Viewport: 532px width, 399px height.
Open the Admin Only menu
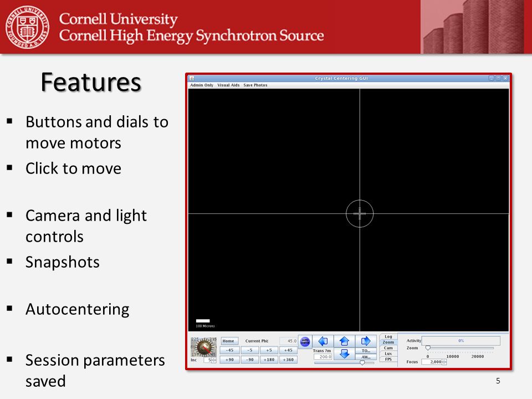pyautogui.click(x=202, y=85)
